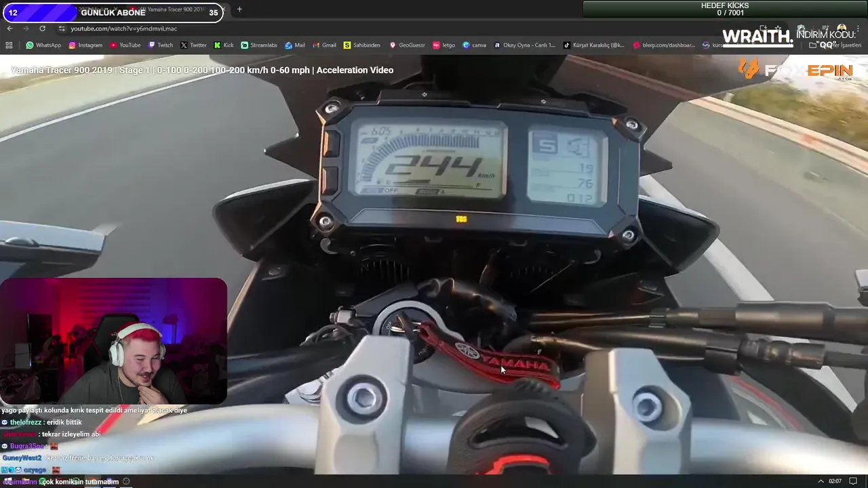Open a new browser tab
The height and width of the screenshot is (488, 868).
click(239, 9)
